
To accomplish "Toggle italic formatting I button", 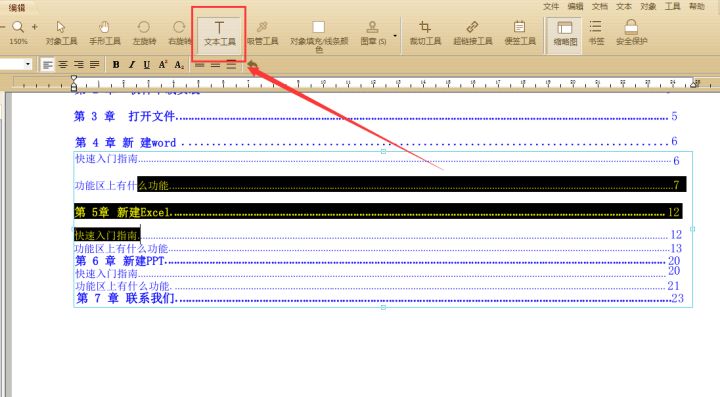I will (132, 65).
